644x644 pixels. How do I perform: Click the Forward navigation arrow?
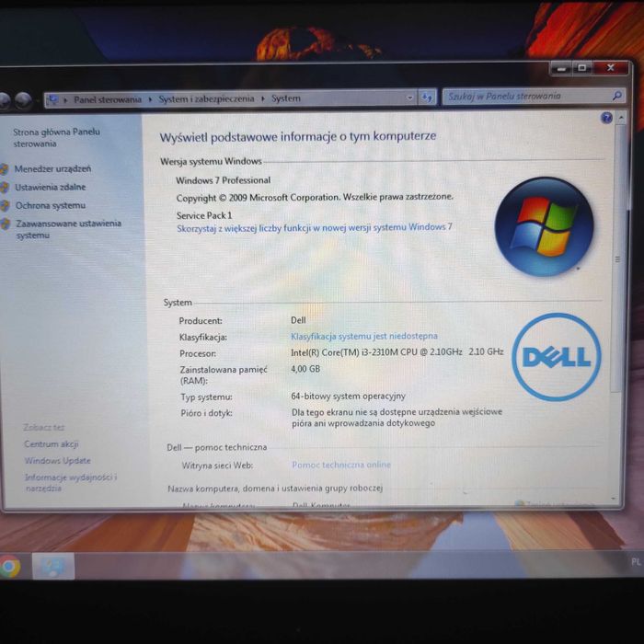point(23,99)
